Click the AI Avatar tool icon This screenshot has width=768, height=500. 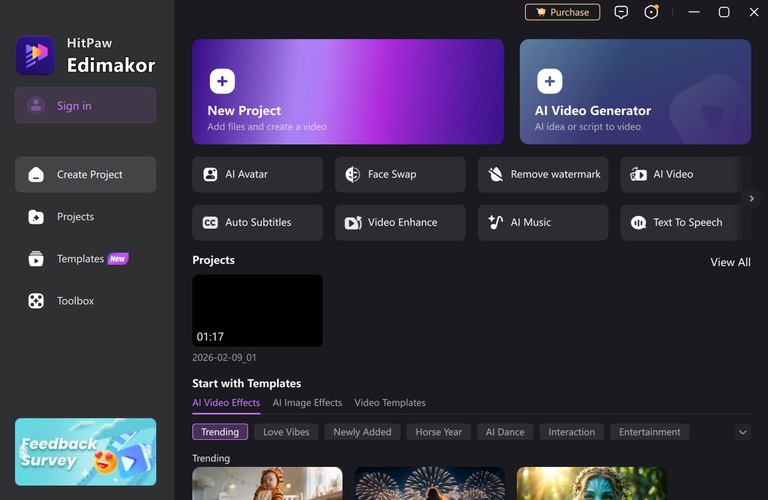[x=211, y=174]
